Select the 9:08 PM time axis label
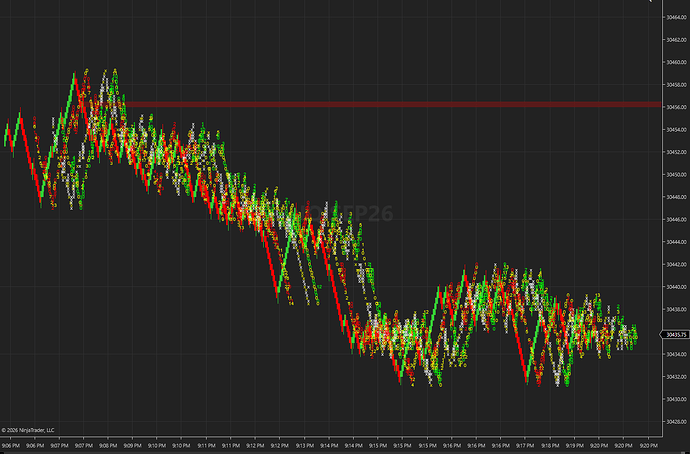 click(x=108, y=446)
